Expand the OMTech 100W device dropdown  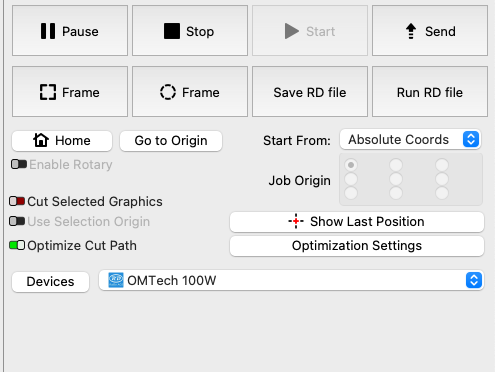(291, 280)
